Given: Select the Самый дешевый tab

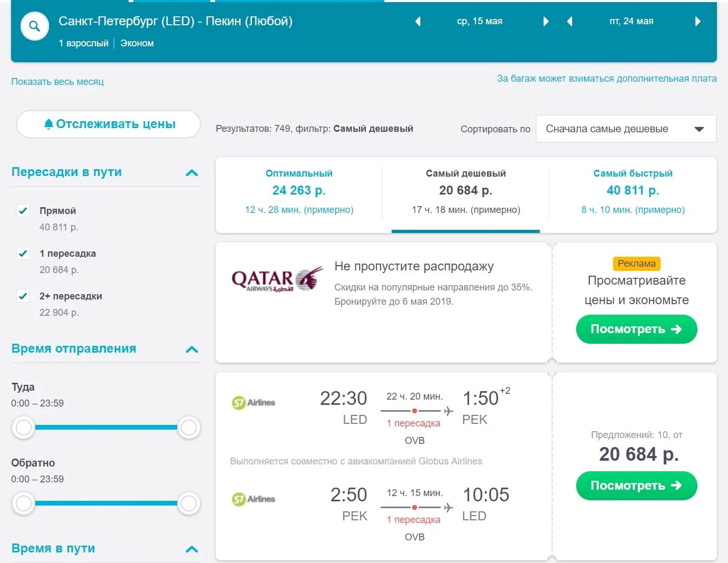Looking at the screenshot, I should [465, 192].
